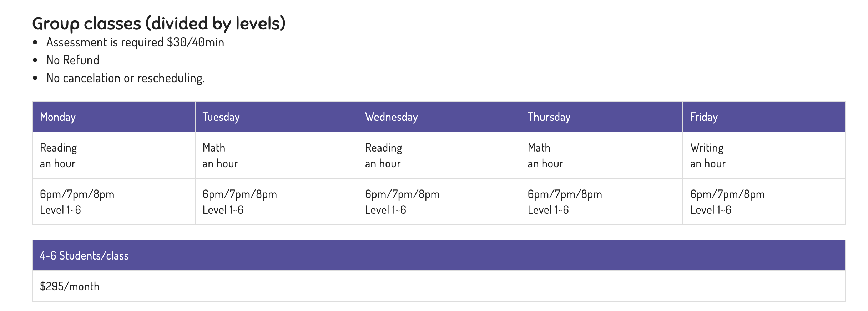Click Wednesday's 6pm/7pm/8pm time cell
Viewport: 868px width, 311px height.
(439, 202)
